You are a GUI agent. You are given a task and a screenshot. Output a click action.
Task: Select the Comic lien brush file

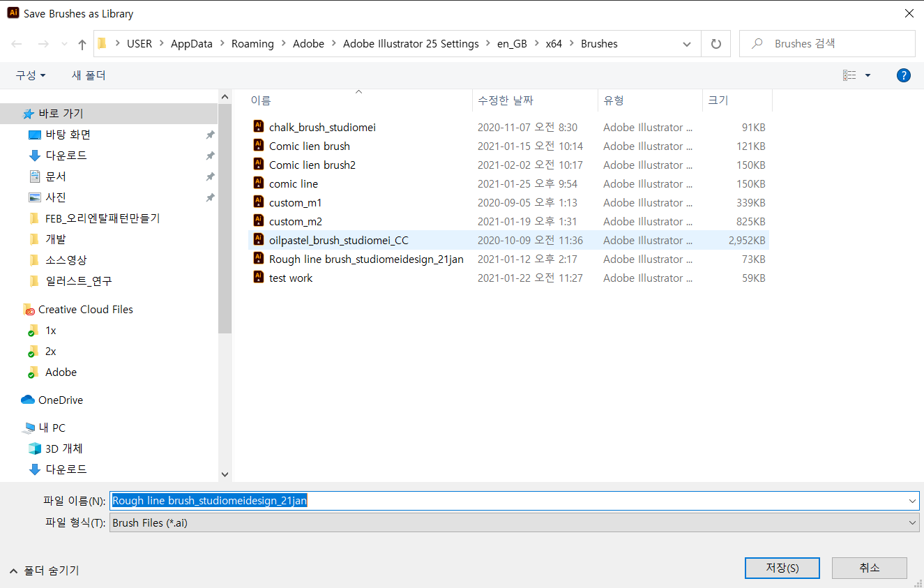[x=508, y=146]
